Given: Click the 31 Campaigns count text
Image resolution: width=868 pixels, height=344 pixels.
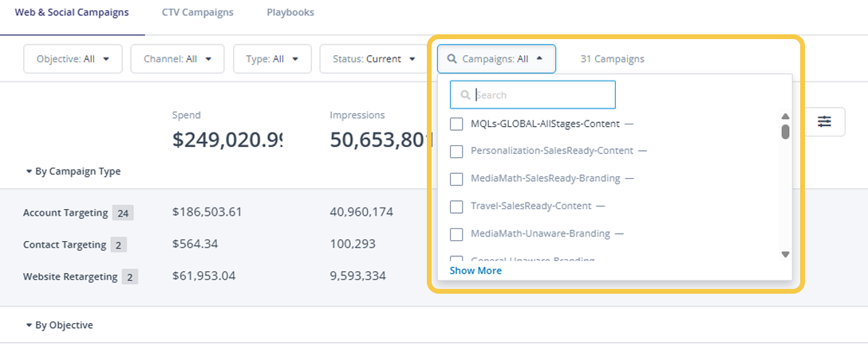Looking at the screenshot, I should (x=612, y=59).
